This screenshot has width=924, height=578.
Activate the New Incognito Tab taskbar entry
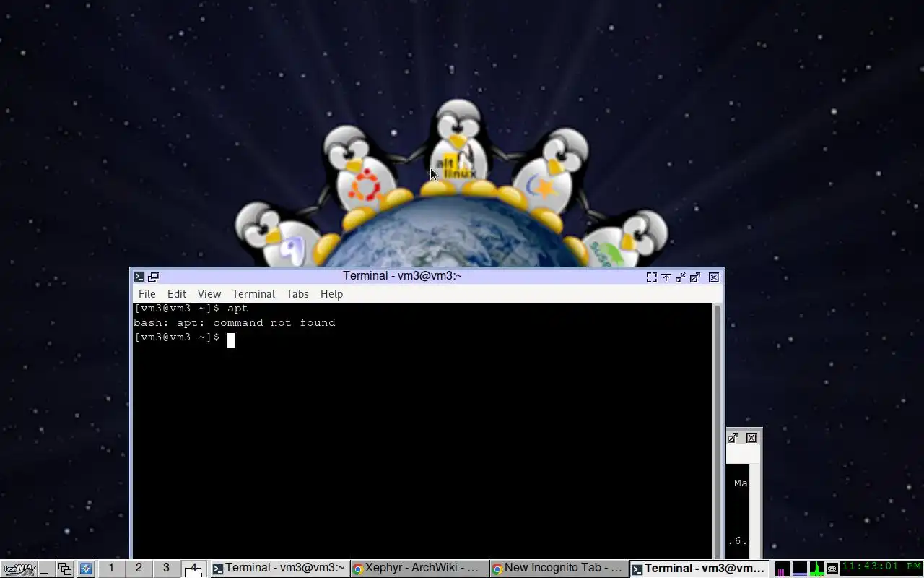coord(559,569)
